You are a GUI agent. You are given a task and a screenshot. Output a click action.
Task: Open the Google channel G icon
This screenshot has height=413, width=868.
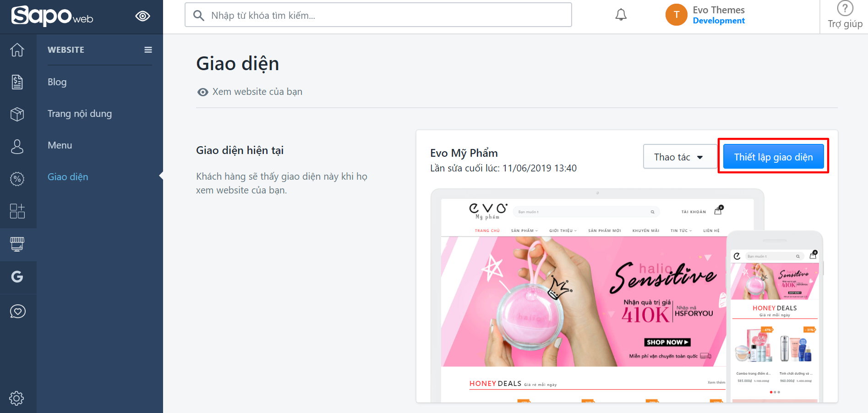17,277
